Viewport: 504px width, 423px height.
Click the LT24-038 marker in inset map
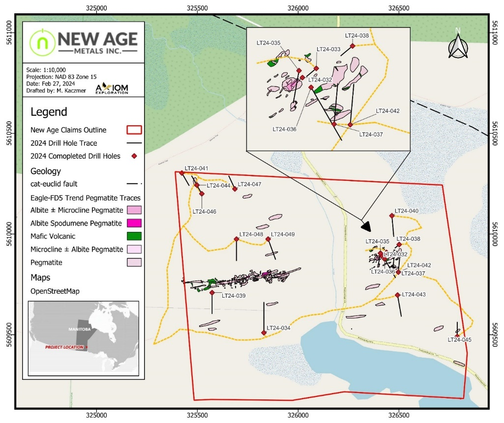click(353, 46)
